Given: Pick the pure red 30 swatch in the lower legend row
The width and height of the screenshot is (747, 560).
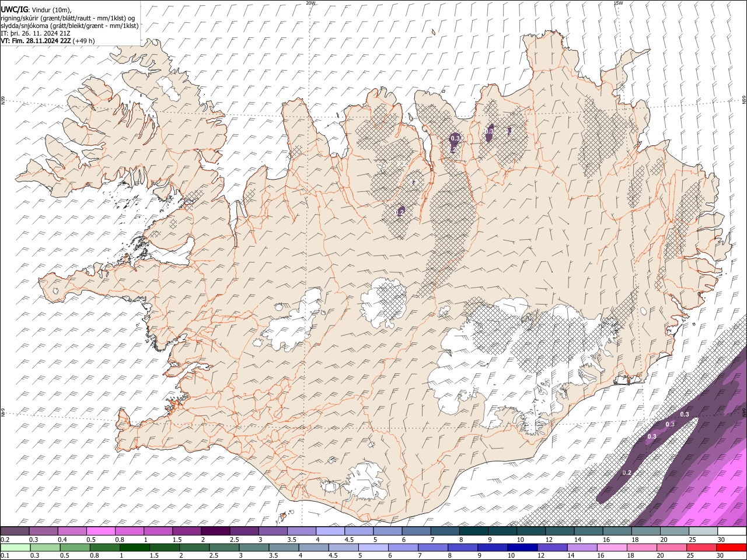Looking at the screenshot, I should coord(731,547).
